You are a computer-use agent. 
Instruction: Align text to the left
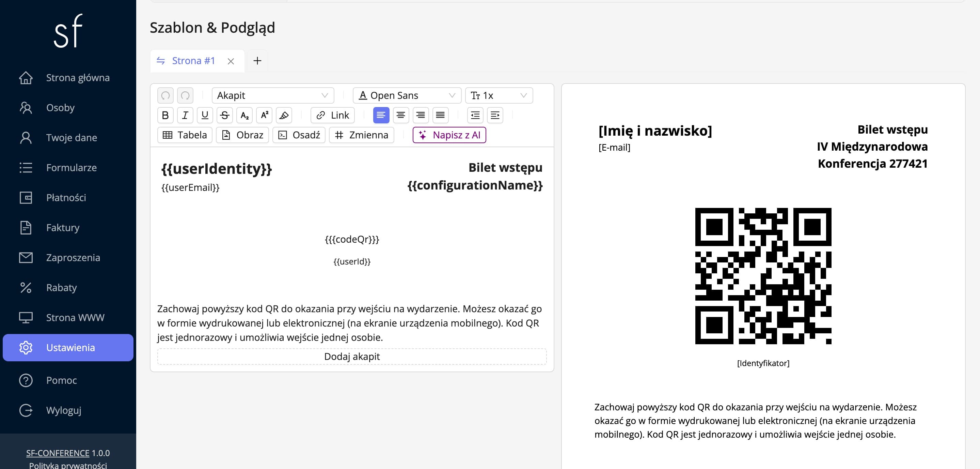[381, 115]
